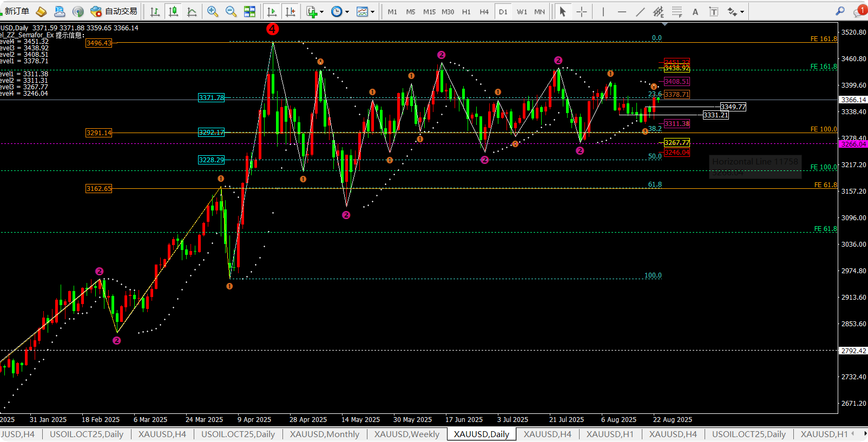Open the MQL5 community cloud icon

(60, 11)
